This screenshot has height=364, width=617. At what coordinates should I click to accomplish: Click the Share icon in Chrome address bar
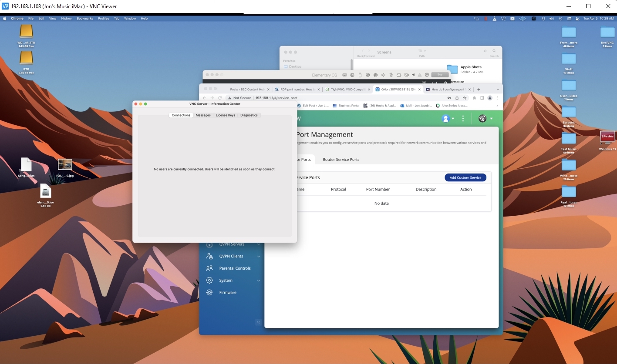pyautogui.click(x=457, y=98)
